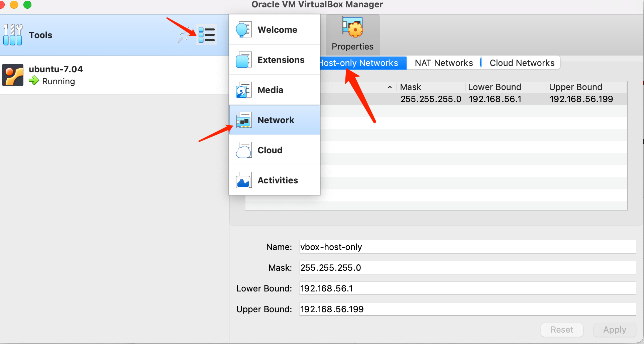This screenshot has height=344, width=644.
Task: Click the Properties toolbar button
Action: click(352, 35)
